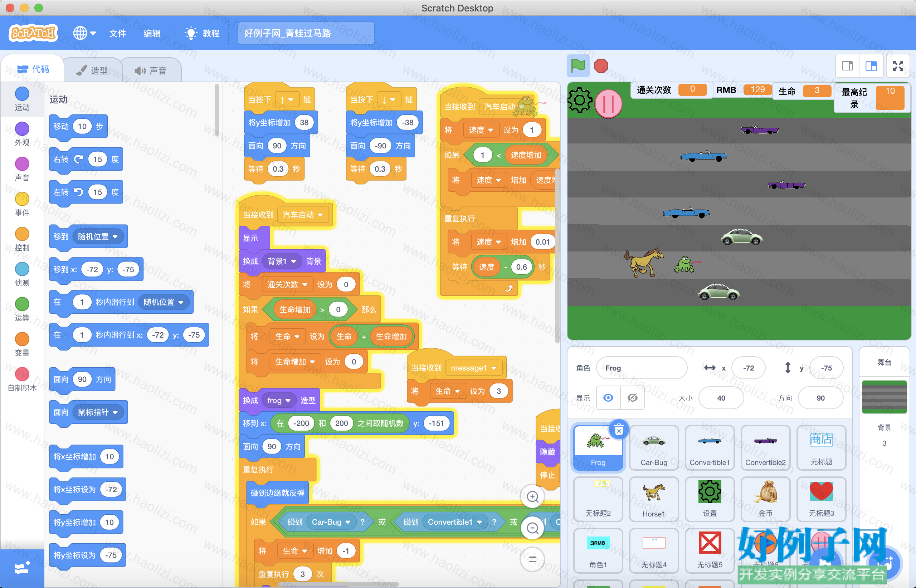916x588 pixels.
Task: Select the 运算 operators category
Action: click(22, 309)
